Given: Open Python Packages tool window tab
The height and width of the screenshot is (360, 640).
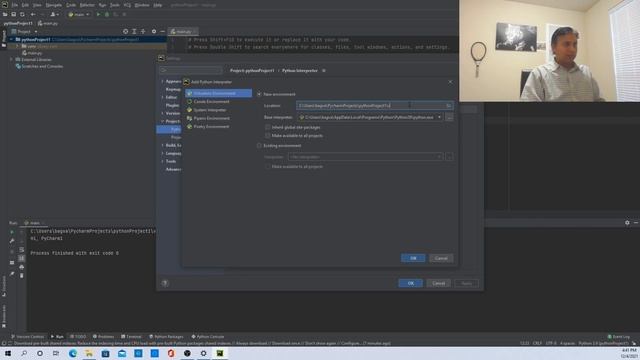Looking at the screenshot, I should pyautogui.click(x=166, y=337).
